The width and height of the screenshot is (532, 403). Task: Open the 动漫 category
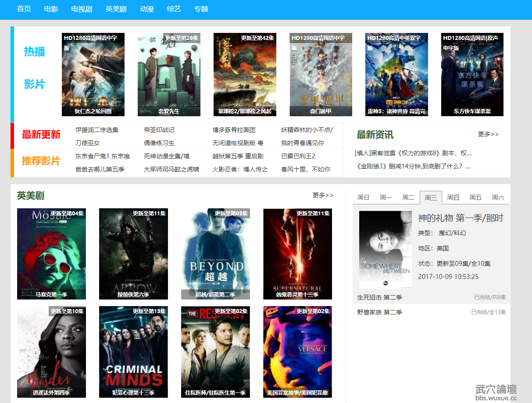click(146, 9)
